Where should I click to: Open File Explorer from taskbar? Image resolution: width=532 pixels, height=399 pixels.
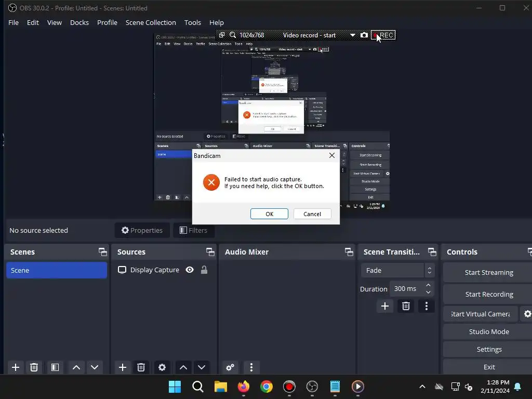(x=220, y=387)
